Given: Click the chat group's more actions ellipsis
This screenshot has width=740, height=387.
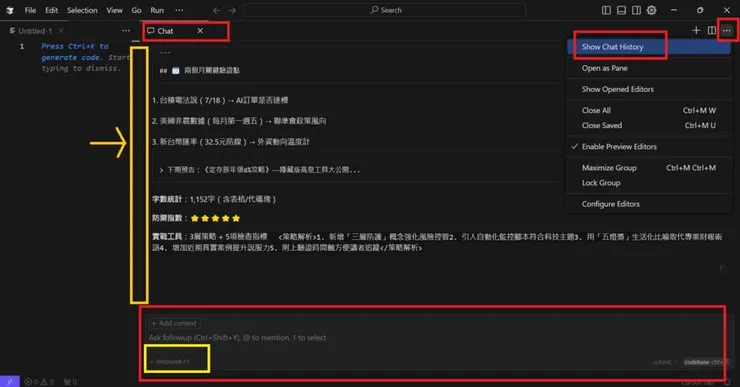Looking at the screenshot, I should tap(727, 31).
